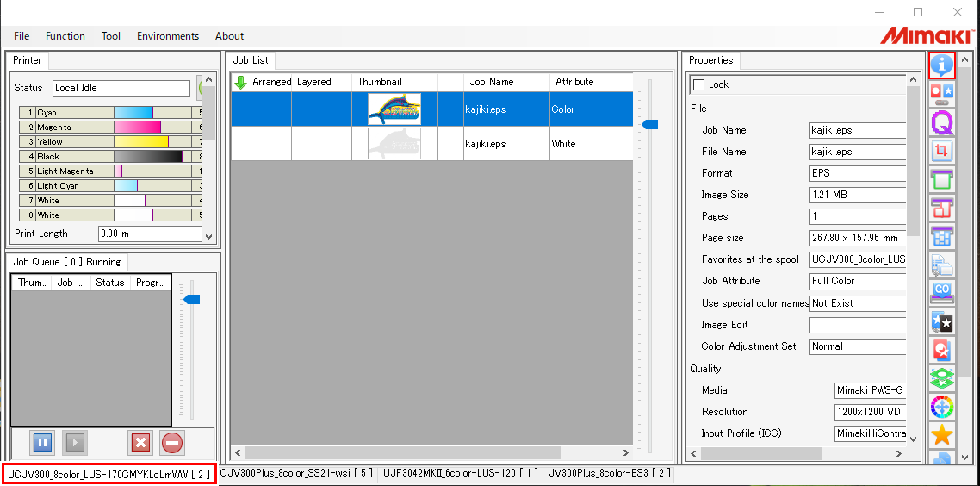980x486 pixels.
Task: Pause the job queue
Action: click(42, 443)
